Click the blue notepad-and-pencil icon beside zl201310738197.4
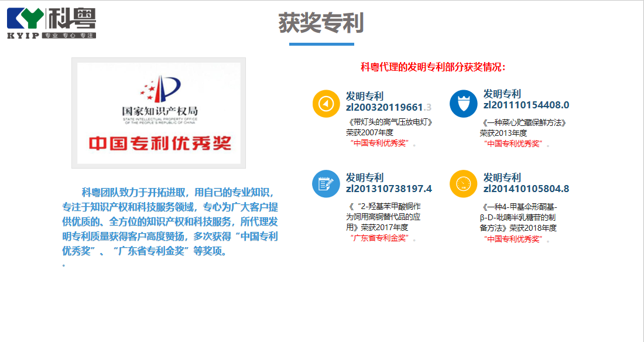The width and height of the screenshot is (644, 342). click(326, 184)
